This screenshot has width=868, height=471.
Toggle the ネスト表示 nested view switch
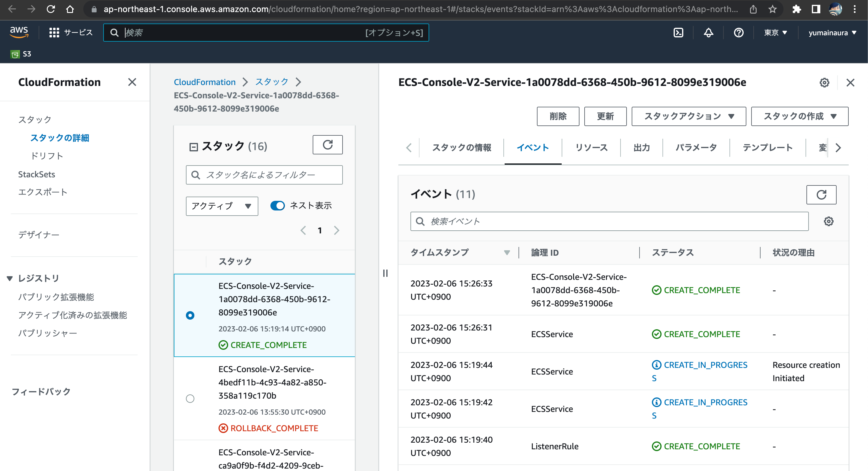pos(277,206)
